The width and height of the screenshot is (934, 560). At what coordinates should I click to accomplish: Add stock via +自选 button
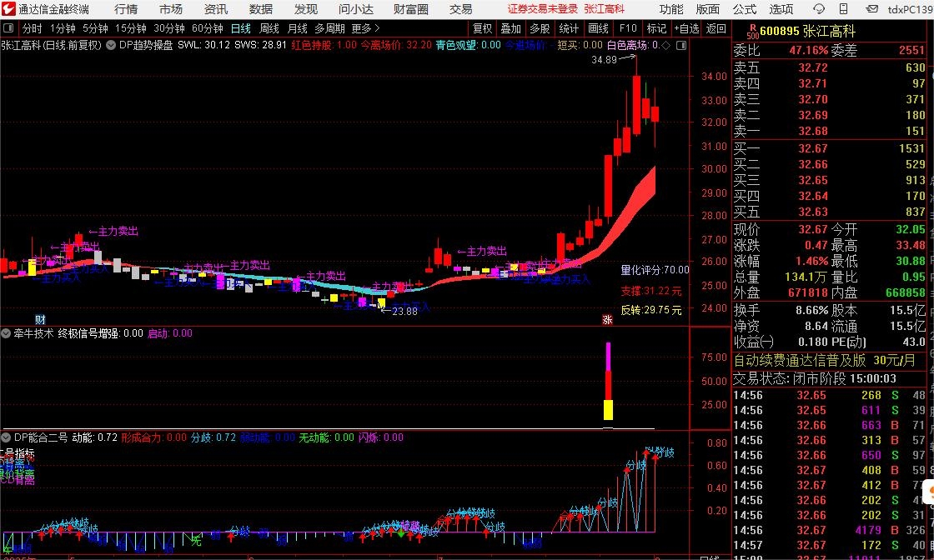[687, 28]
